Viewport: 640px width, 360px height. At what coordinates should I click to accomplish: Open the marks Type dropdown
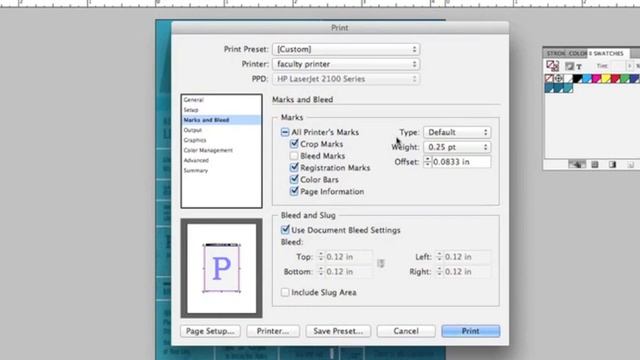click(x=457, y=132)
